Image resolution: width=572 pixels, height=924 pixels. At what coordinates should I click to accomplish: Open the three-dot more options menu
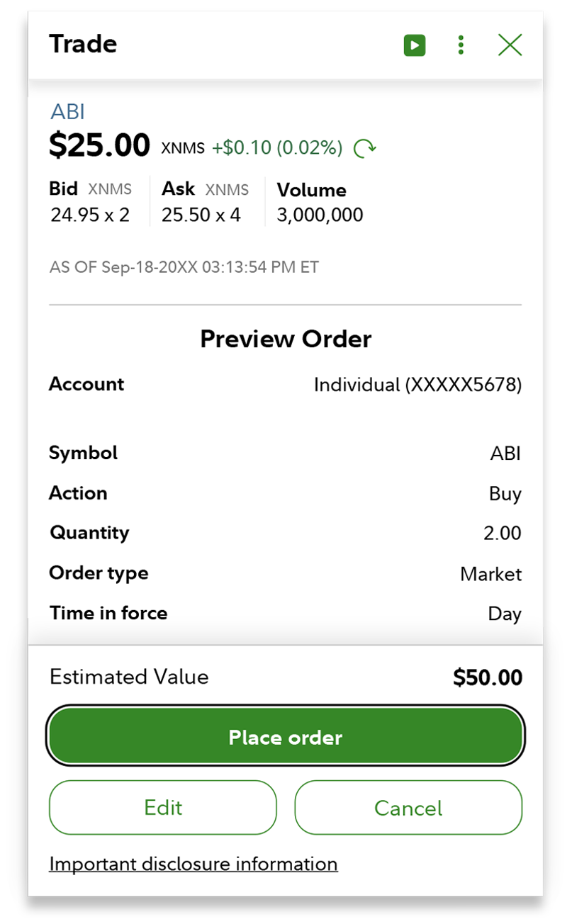coord(461,45)
